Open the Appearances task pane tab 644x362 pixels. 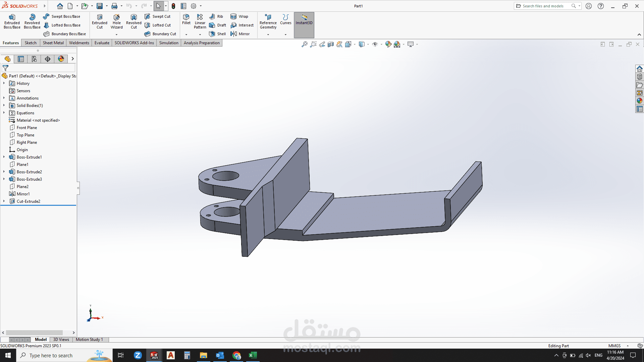coord(640,101)
